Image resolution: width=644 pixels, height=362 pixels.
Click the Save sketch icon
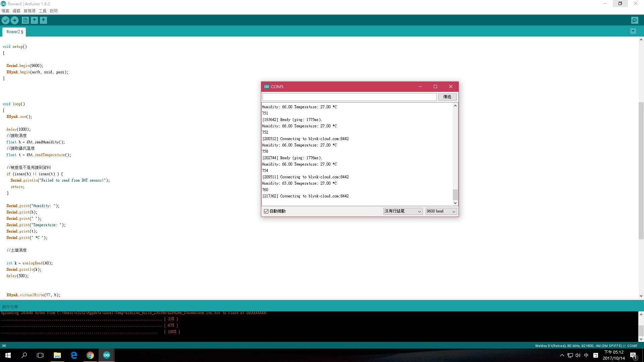pos(43,20)
